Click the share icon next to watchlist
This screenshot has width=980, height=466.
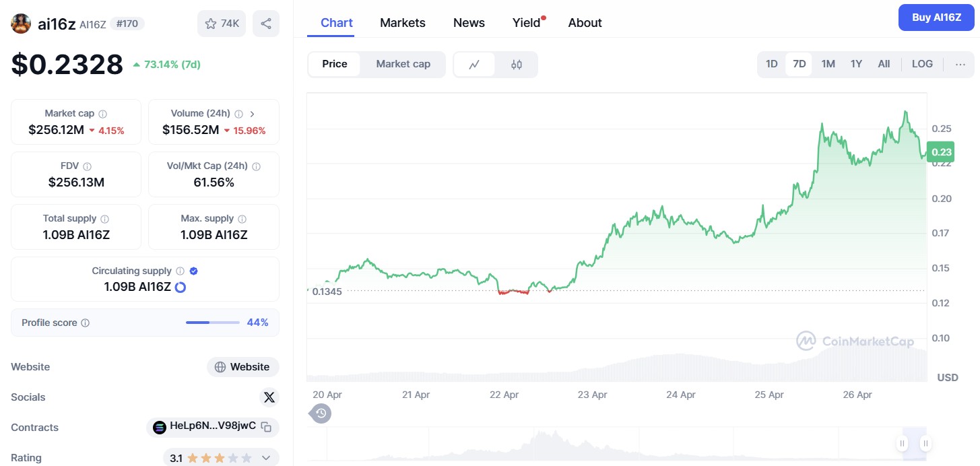pyautogui.click(x=265, y=24)
